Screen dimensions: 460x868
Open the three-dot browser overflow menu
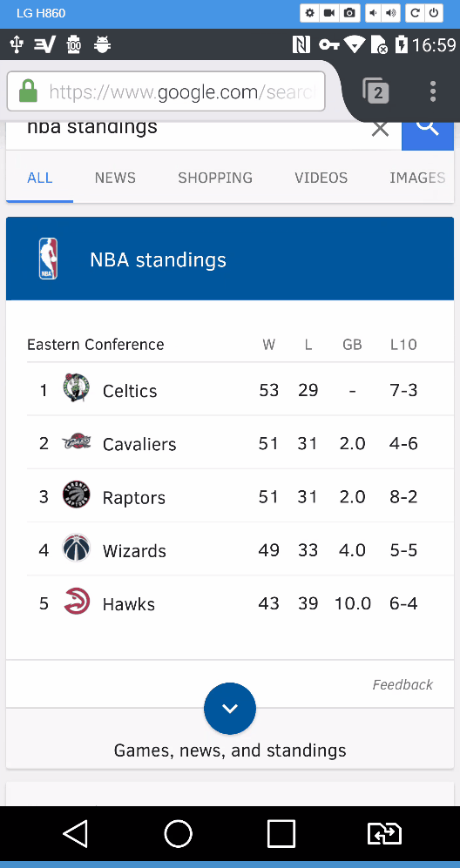pos(433,91)
